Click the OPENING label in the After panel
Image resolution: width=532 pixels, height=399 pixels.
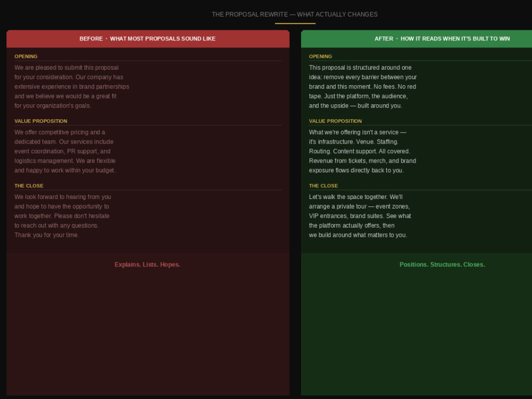point(320,56)
